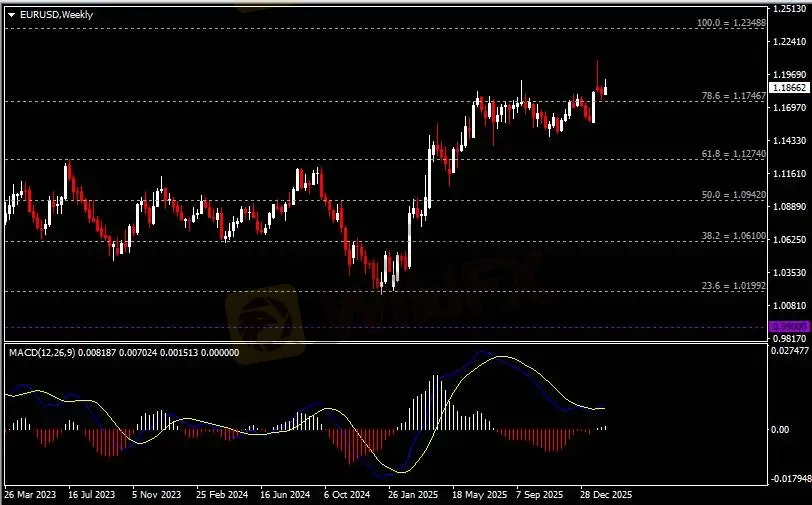Select the 100.0 Fibonacci level label
Screen dimensions: 812x505
pos(732,22)
